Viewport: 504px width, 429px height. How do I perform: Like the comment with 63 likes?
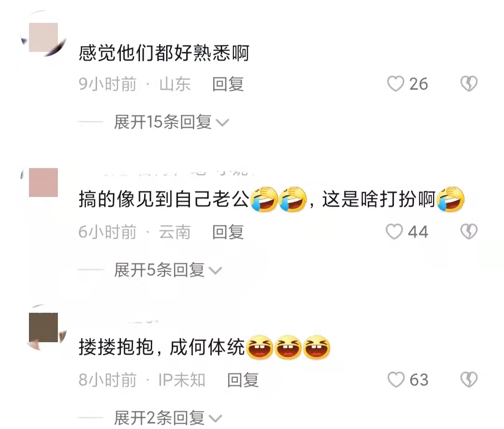click(x=396, y=380)
